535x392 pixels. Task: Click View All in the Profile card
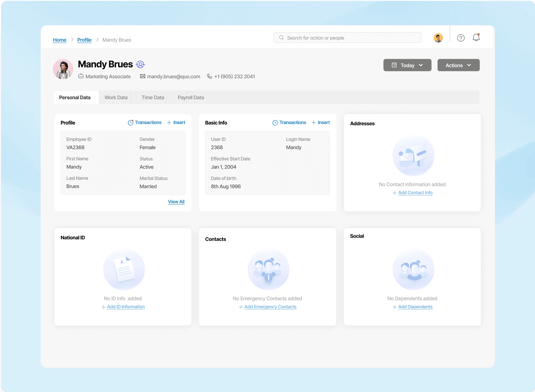(x=176, y=202)
